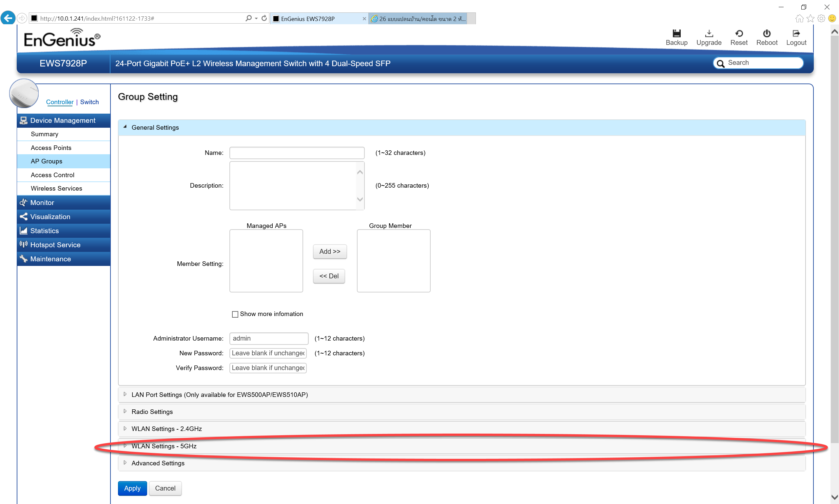
Task: Click the Controller link
Action: coord(60,102)
